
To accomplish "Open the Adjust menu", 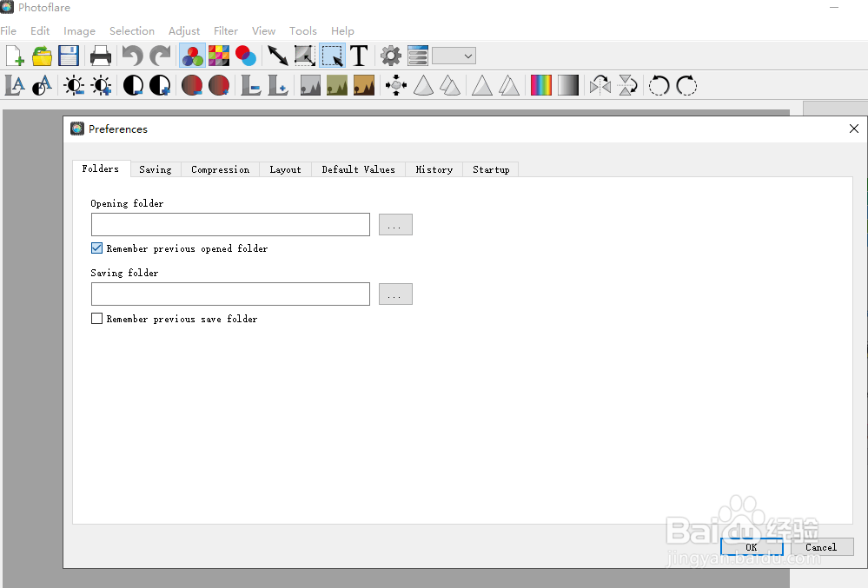I will click(184, 31).
